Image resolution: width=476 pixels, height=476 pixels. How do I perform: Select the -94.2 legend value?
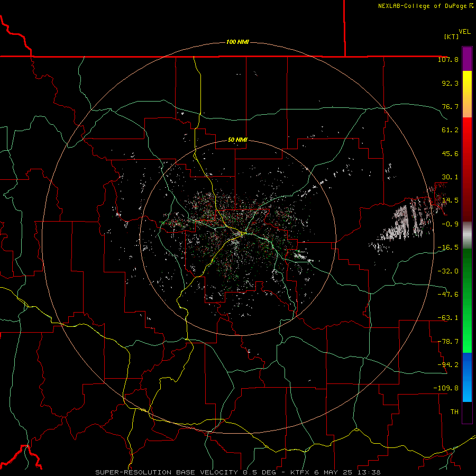(448, 364)
